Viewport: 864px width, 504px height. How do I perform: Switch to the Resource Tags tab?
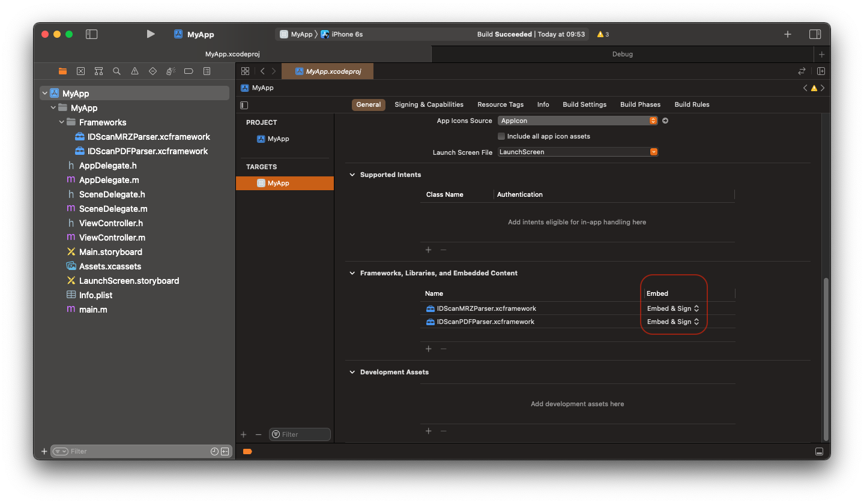pyautogui.click(x=500, y=104)
